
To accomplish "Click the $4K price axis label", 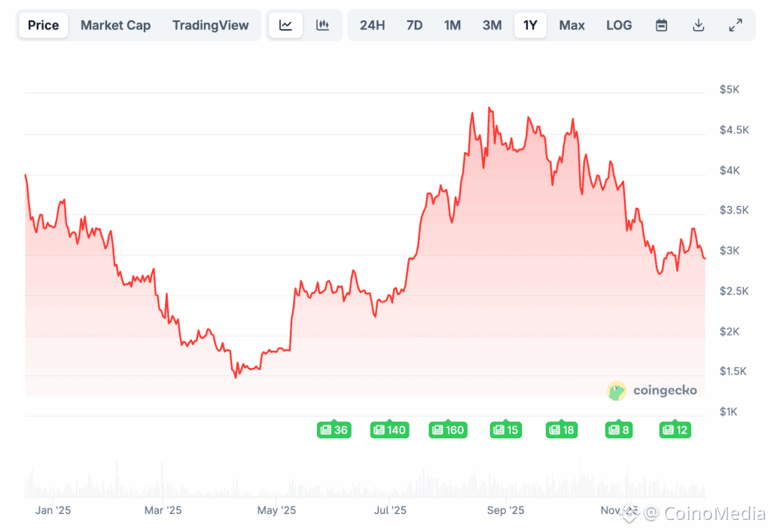I will tap(729, 170).
